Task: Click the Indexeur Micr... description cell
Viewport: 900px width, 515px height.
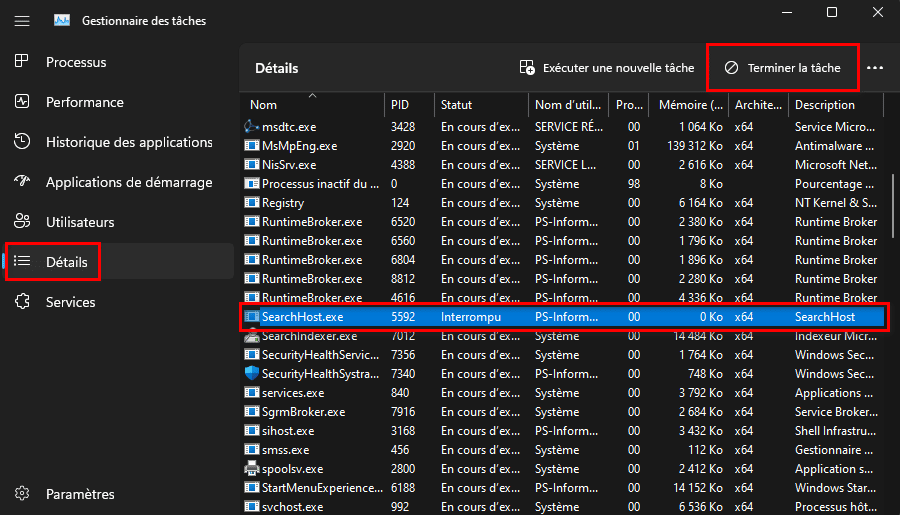Action: pyautogui.click(x=836, y=336)
